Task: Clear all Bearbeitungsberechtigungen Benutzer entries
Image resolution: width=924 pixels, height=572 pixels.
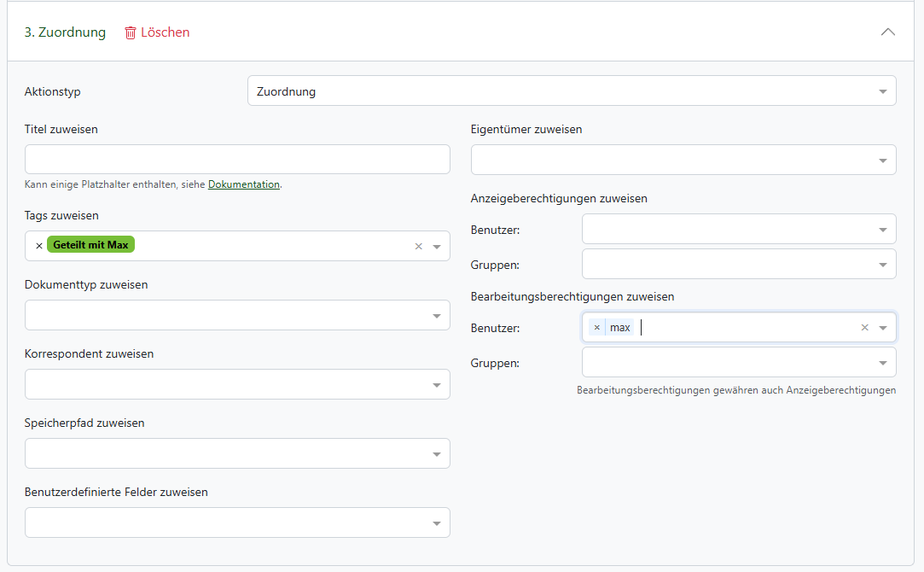Action: (x=864, y=328)
